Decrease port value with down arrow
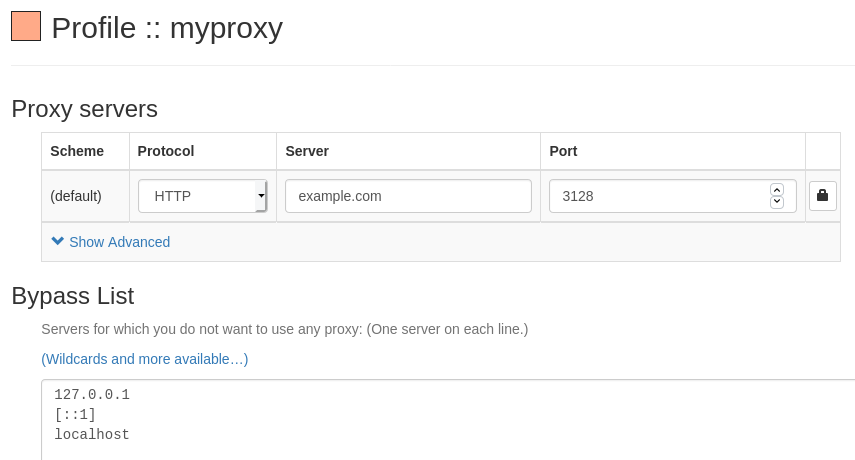This screenshot has height=460, width=855. click(776, 202)
